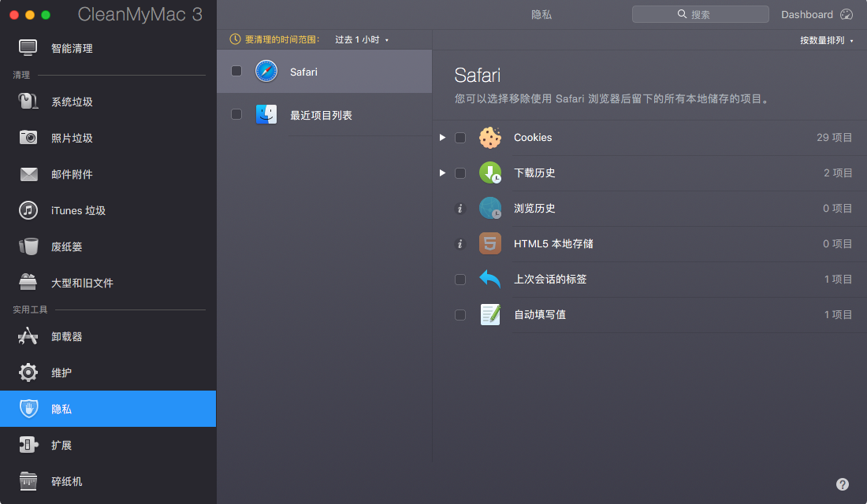Image resolution: width=867 pixels, height=504 pixels.
Task: Click the 上次会话的标签 label
Action: tap(550, 279)
